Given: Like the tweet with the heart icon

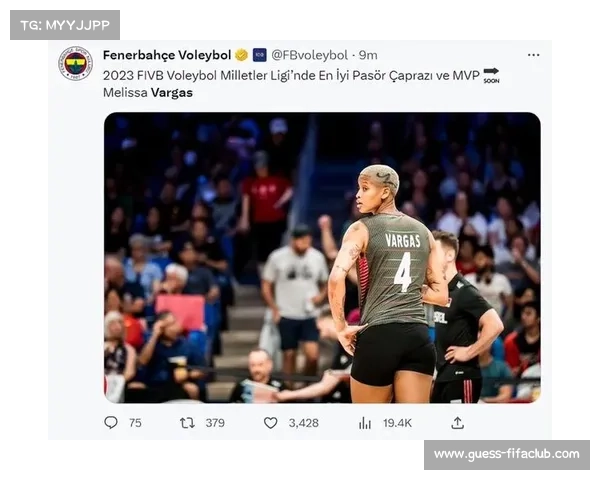Looking at the screenshot, I should click(x=271, y=423).
